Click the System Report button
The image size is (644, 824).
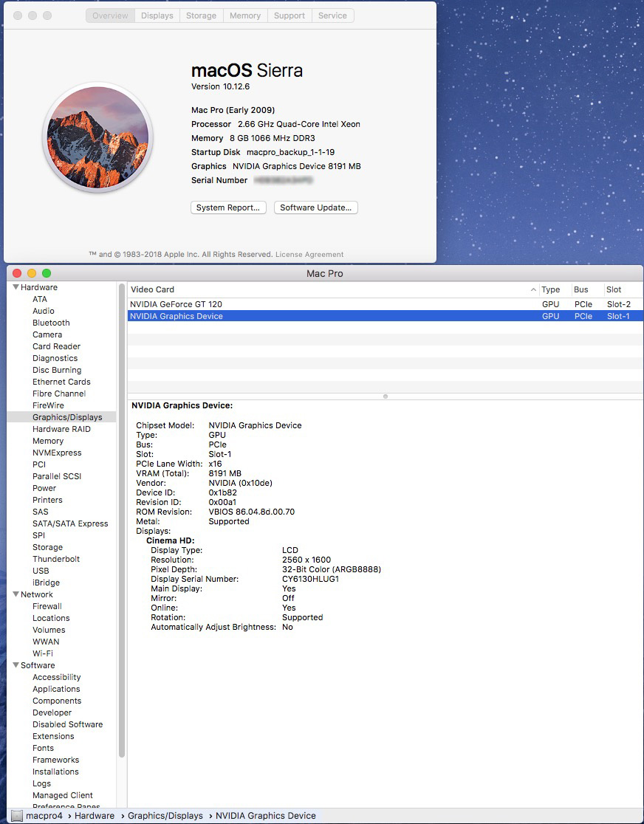click(x=228, y=207)
